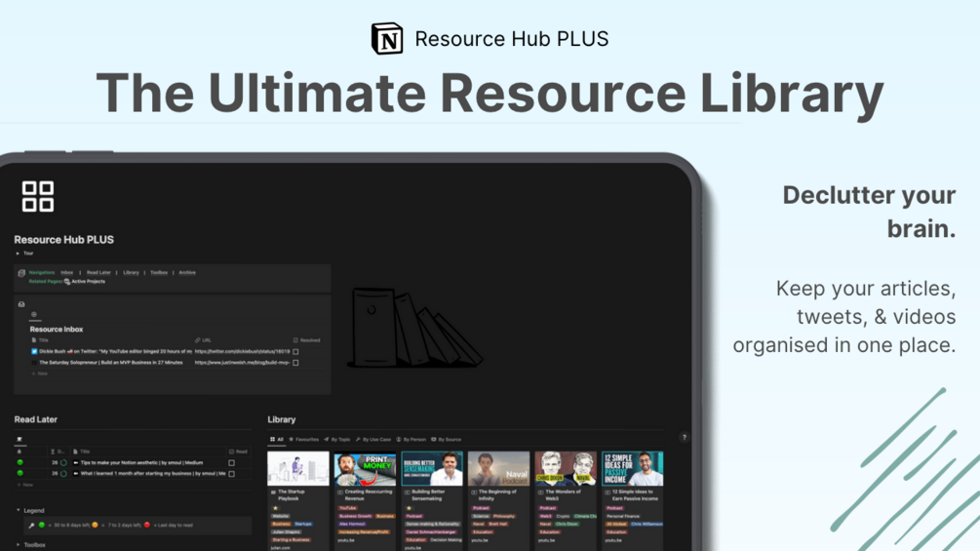980x551 pixels.
Task: Open the Active Projects related page
Action: (x=88, y=282)
